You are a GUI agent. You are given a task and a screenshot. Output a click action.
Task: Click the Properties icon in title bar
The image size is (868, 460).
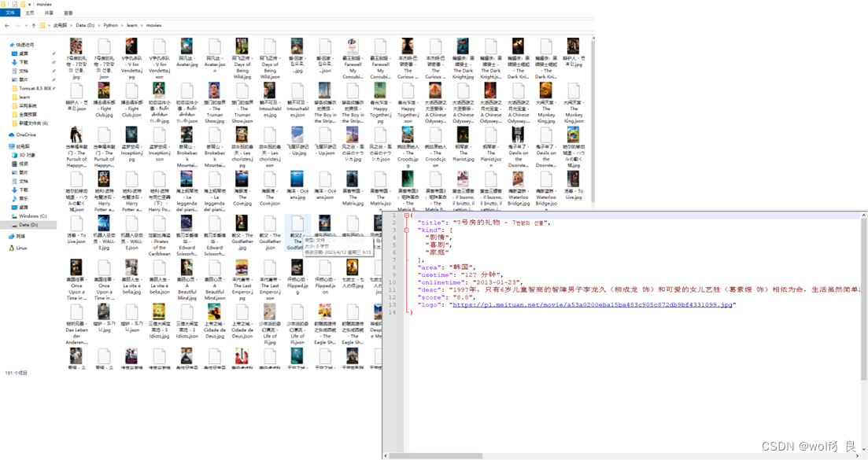point(14,4)
